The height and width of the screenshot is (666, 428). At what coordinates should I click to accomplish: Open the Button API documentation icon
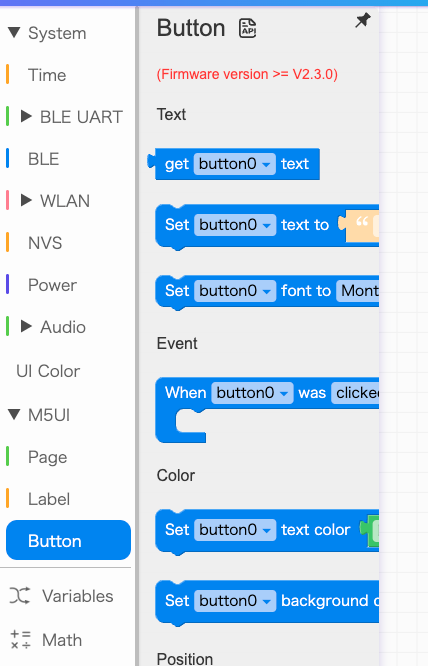pos(248,28)
